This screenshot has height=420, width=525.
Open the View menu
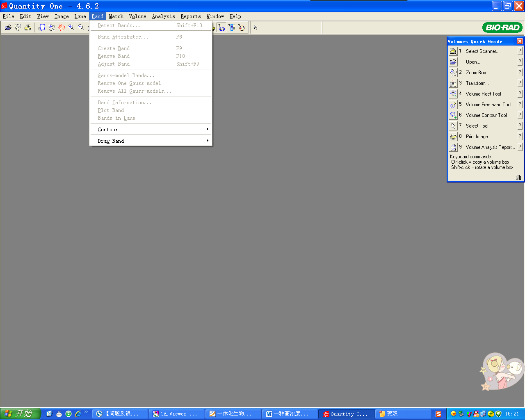43,16
